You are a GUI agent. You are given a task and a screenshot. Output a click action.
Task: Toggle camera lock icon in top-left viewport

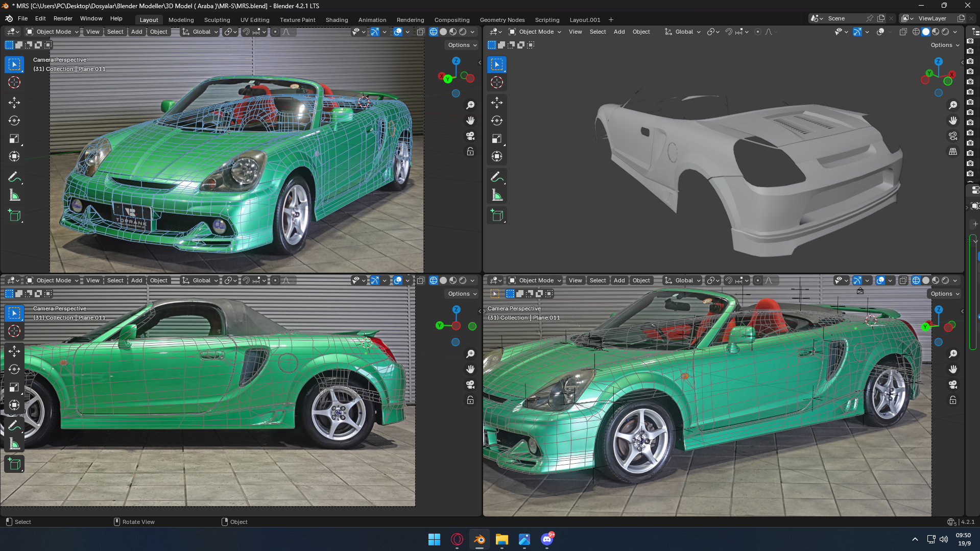(470, 152)
